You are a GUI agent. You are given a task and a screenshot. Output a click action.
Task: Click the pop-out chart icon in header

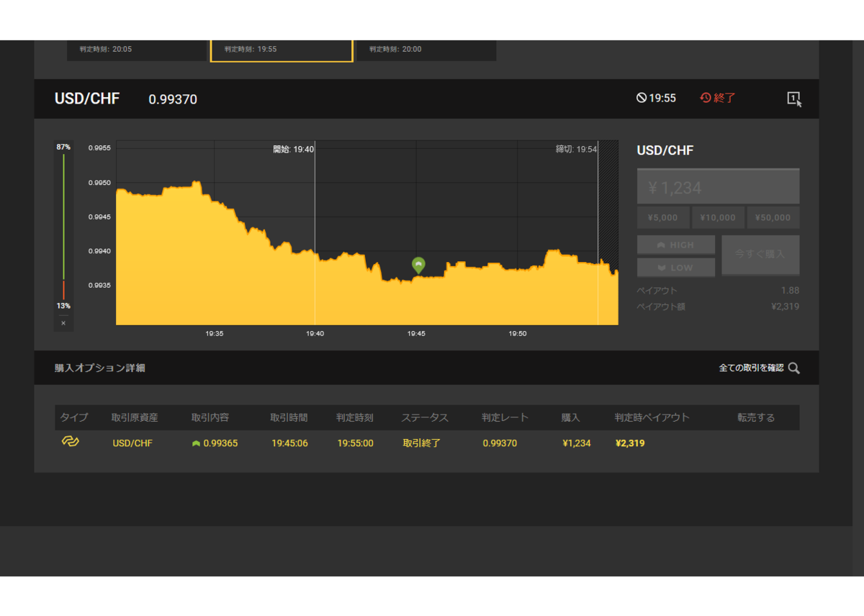pyautogui.click(x=794, y=99)
